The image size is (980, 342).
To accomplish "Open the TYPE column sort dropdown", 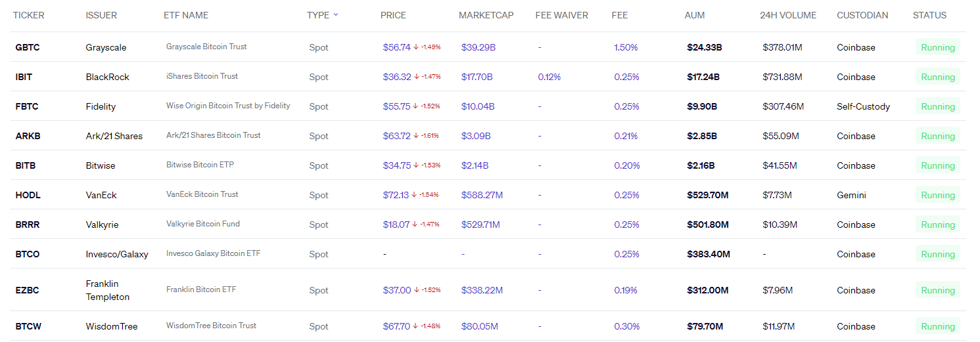I will (336, 14).
